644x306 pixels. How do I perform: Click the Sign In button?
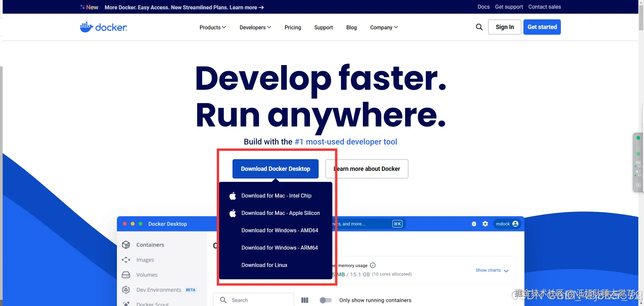(x=505, y=27)
